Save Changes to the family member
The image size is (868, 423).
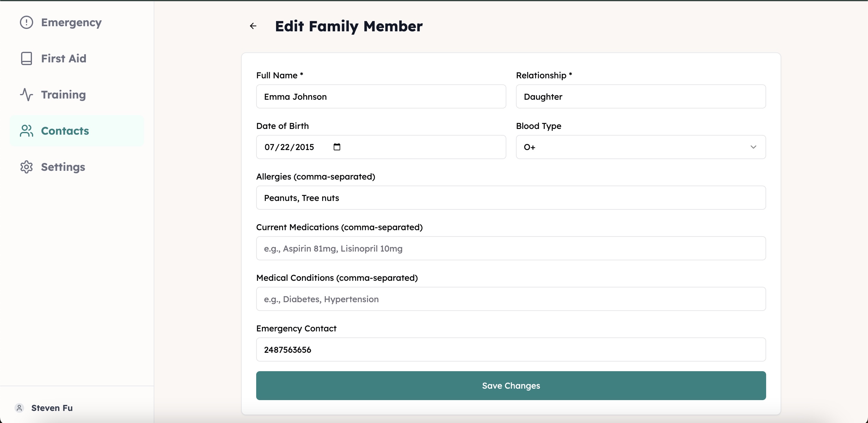(x=511, y=386)
